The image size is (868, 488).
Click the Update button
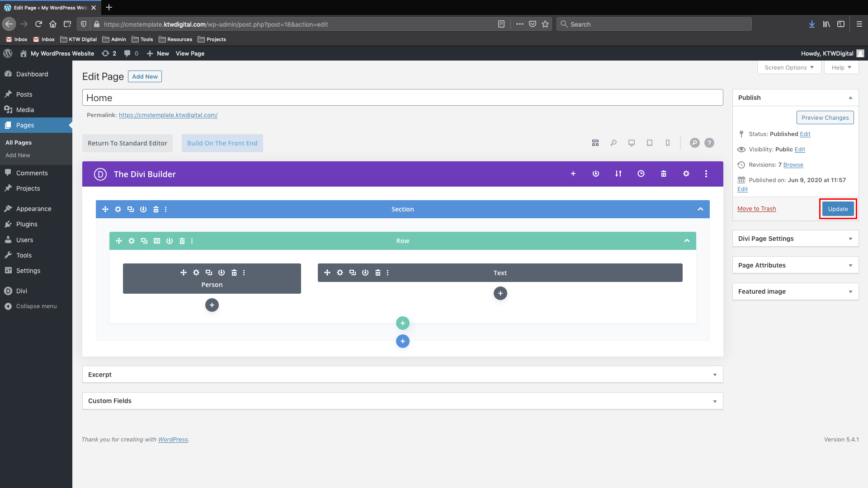(838, 209)
